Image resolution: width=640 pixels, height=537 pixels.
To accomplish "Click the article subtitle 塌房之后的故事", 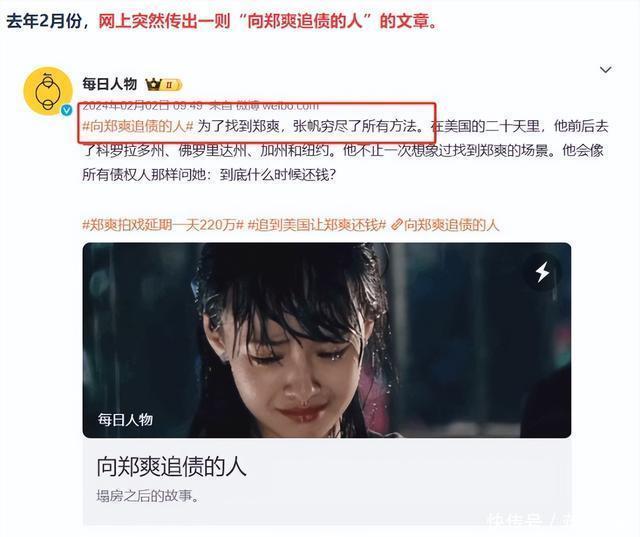I will coord(148,496).
